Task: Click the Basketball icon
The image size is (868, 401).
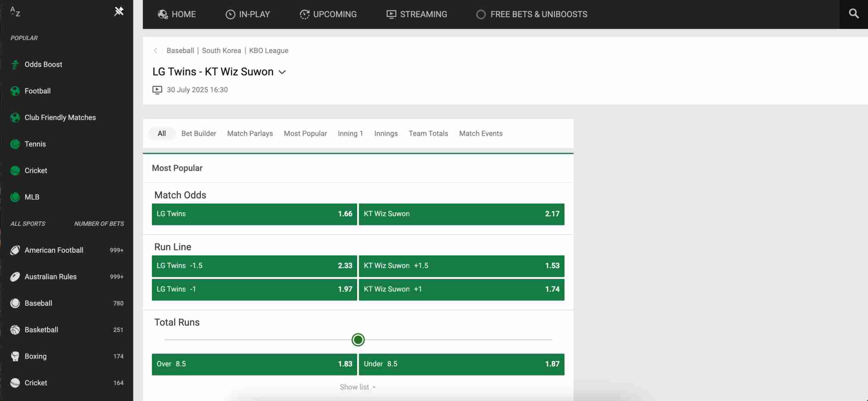Action: click(x=15, y=330)
